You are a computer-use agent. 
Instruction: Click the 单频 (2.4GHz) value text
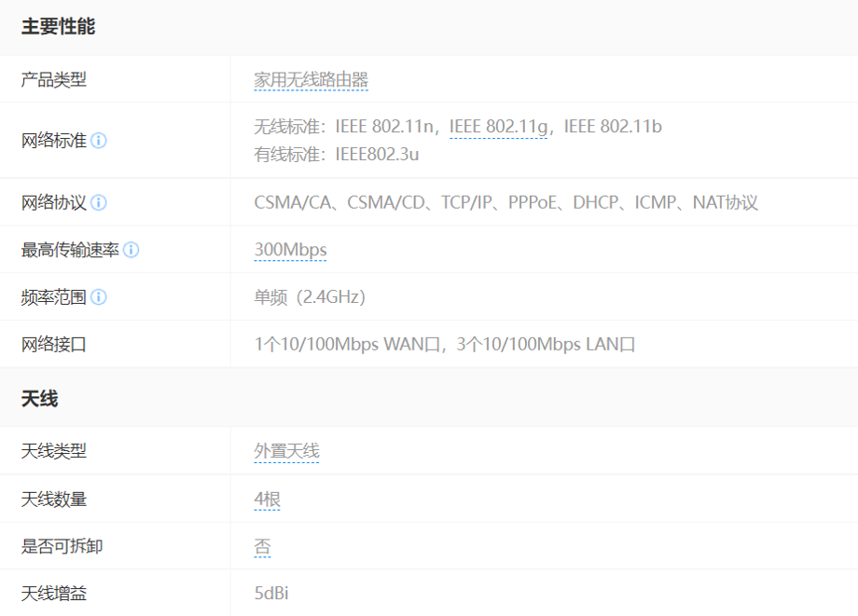pyautogui.click(x=310, y=297)
